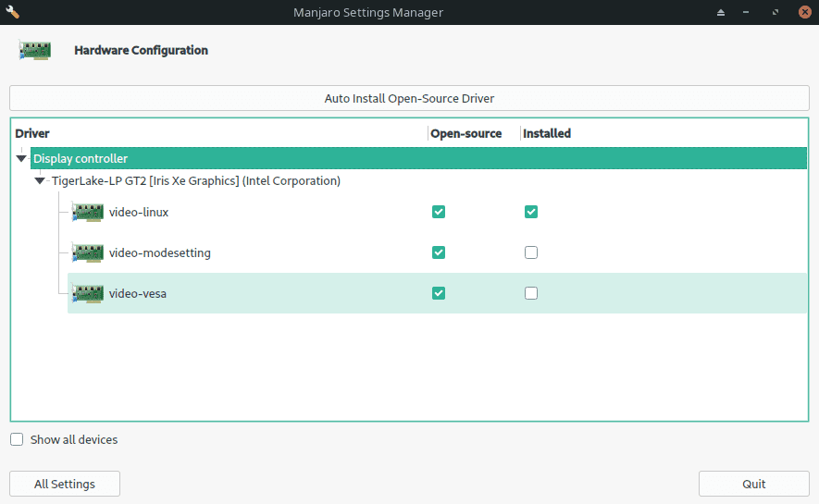Viewport: 819px width, 504px height.
Task: Toggle Open-source checkbox for video-modesetting
Action: pos(439,252)
